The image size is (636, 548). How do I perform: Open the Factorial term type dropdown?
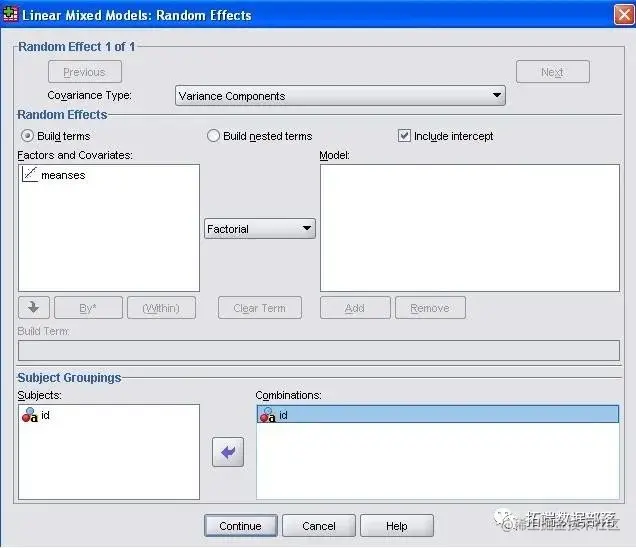[260, 229]
